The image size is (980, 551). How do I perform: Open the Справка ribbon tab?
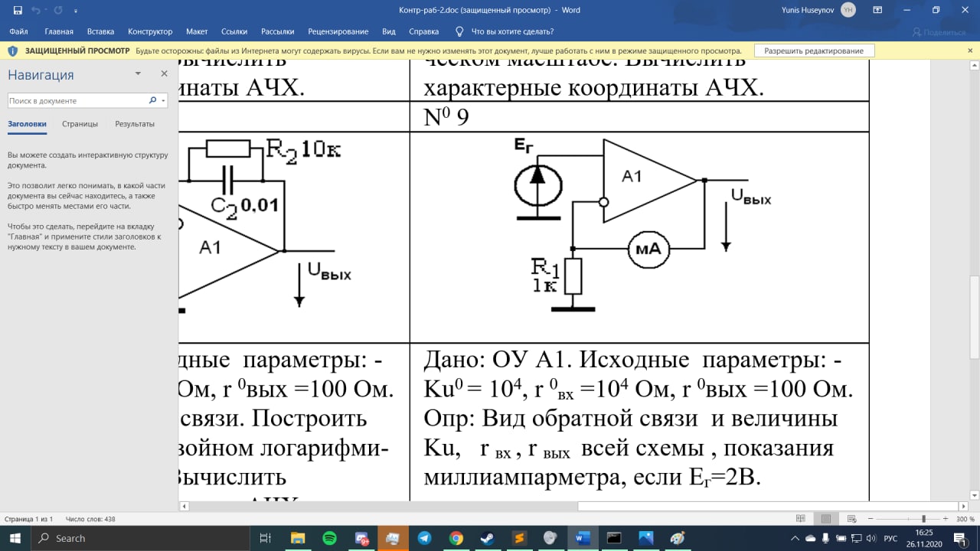(423, 31)
